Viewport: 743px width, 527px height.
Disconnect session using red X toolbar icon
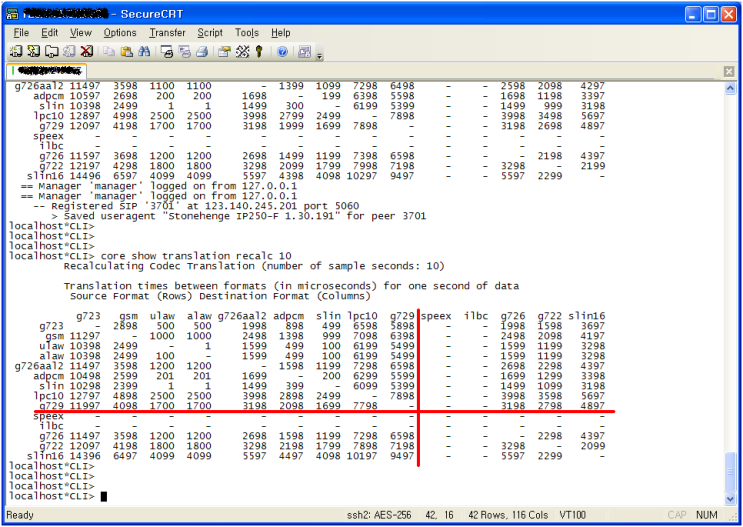[86, 51]
